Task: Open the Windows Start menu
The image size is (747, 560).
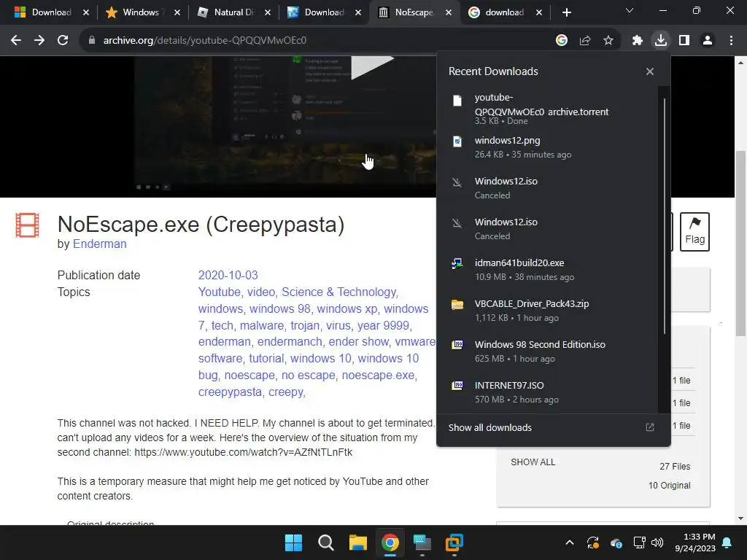Action: pyautogui.click(x=293, y=542)
